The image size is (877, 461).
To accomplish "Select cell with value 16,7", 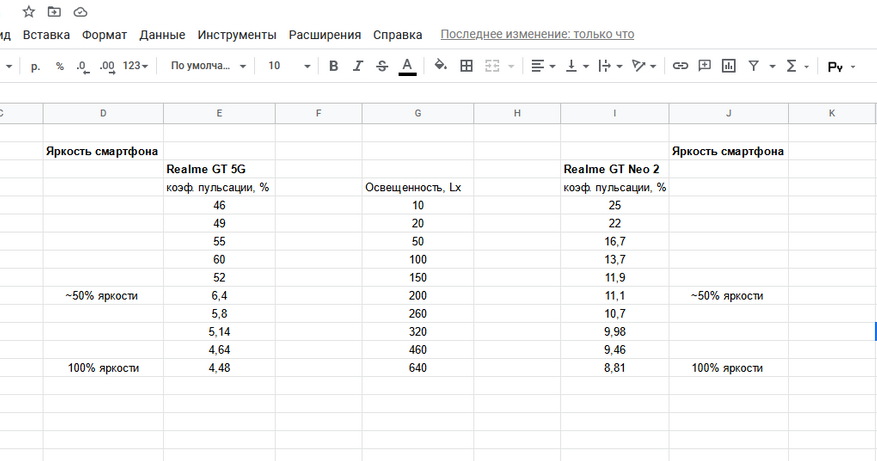I will click(615, 241).
